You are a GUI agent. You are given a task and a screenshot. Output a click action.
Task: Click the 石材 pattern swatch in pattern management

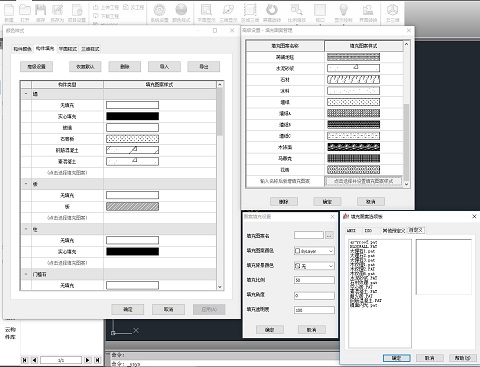[x=353, y=79]
